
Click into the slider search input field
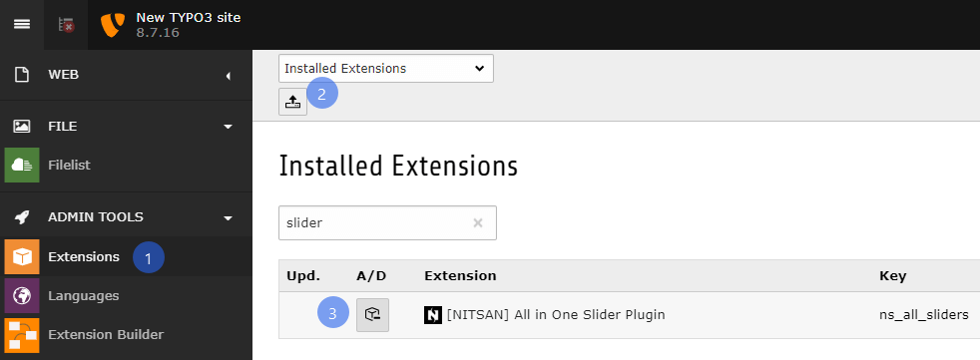[x=375, y=222]
